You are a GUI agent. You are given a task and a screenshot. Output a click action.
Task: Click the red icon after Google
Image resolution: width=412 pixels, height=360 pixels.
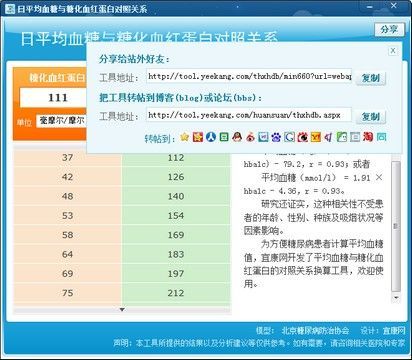(x=303, y=137)
